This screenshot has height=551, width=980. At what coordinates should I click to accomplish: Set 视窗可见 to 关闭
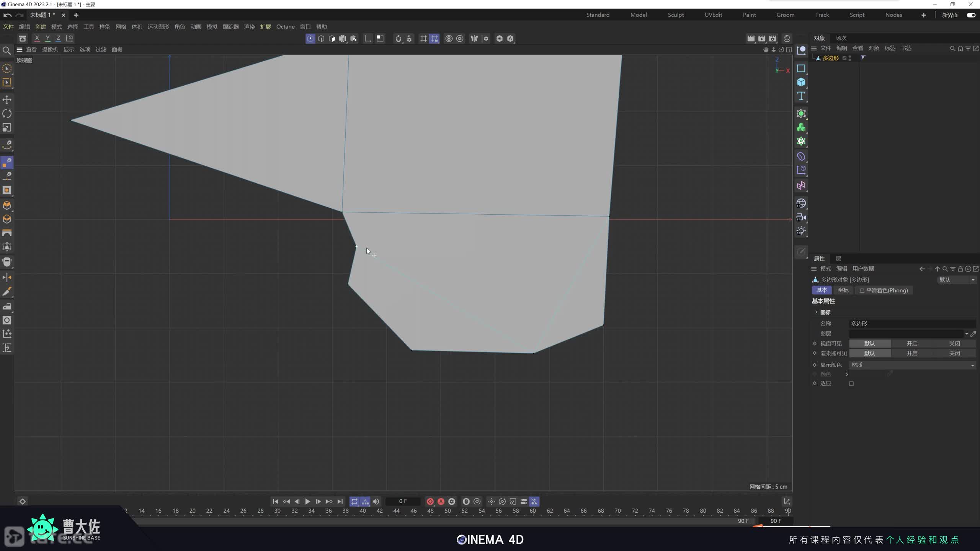[954, 343]
